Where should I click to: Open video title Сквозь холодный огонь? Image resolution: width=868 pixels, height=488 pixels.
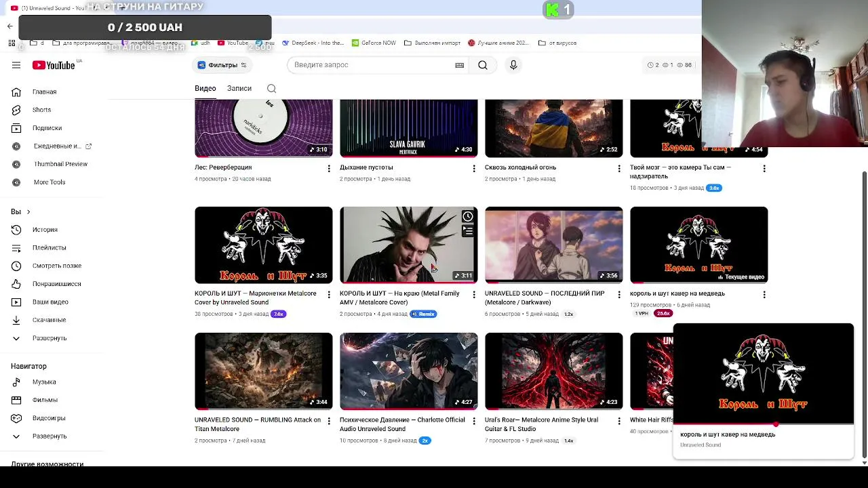[x=520, y=167]
